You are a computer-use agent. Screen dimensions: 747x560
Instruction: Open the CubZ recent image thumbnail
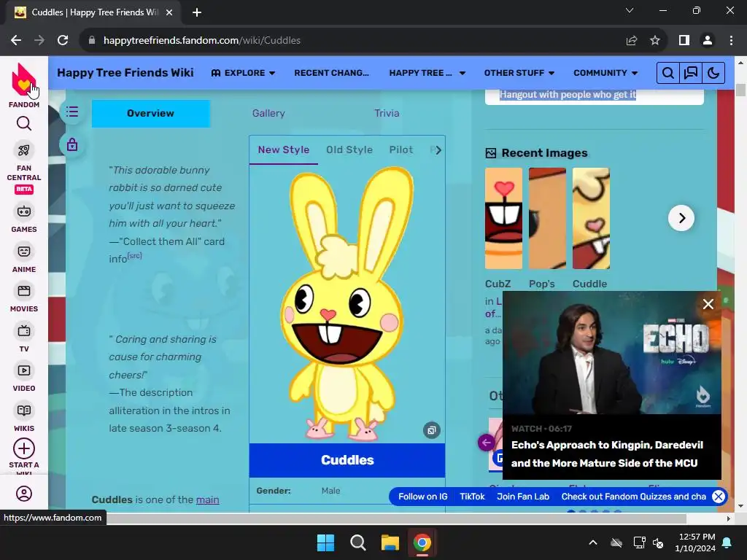(x=503, y=218)
